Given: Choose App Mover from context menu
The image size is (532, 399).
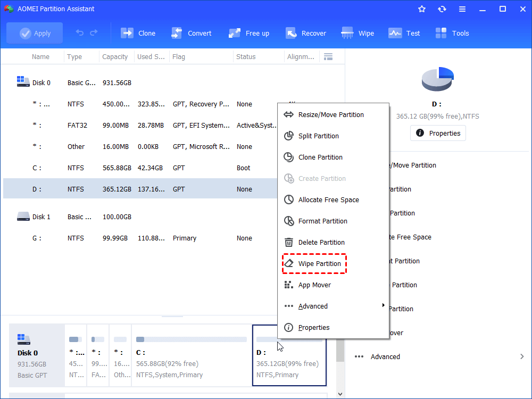Looking at the screenshot, I should 333,285.
